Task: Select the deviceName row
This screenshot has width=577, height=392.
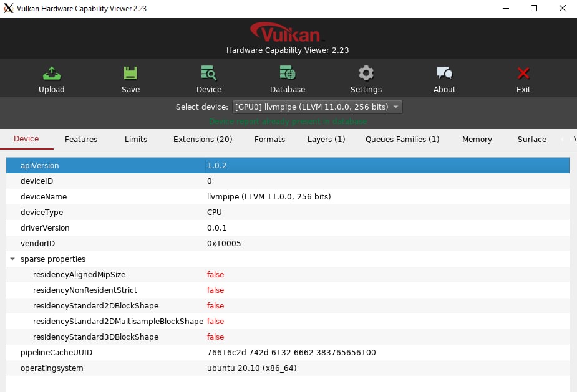Action: coord(288,197)
